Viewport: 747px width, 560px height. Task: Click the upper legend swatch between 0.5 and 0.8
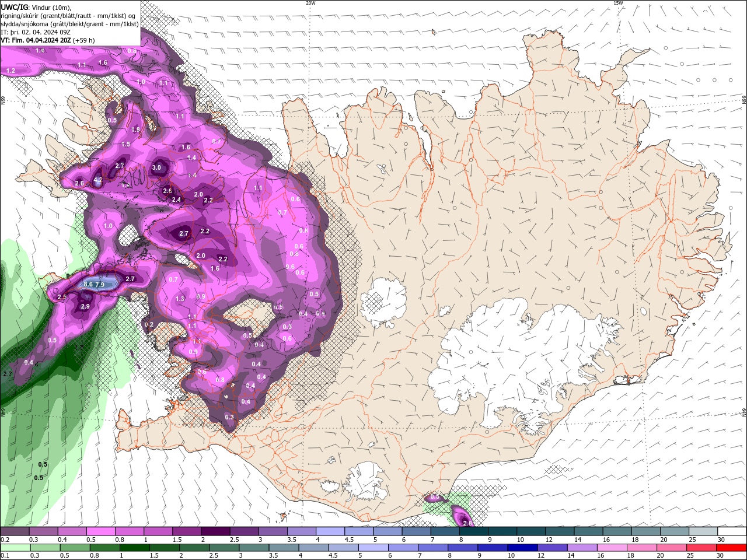click(x=100, y=531)
